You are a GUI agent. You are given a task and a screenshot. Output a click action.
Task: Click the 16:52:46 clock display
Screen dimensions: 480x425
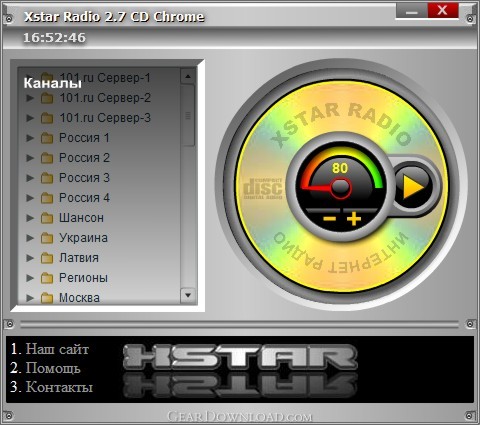pos(54,37)
